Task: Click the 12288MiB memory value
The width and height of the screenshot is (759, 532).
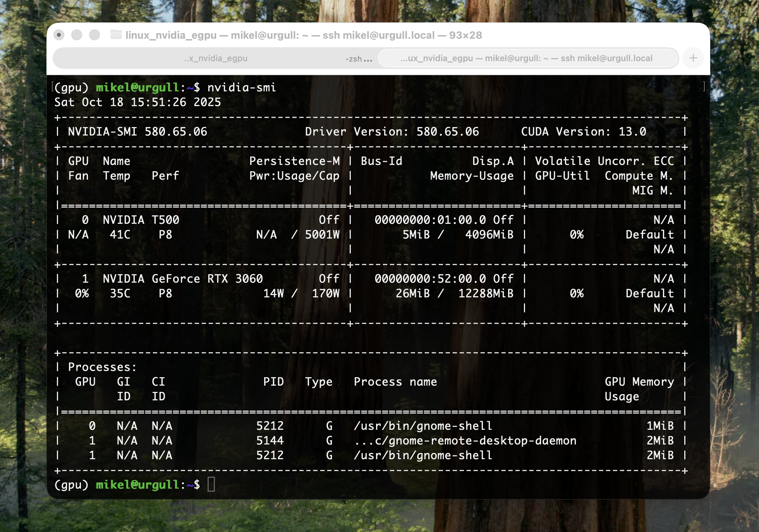Action: click(x=486, y=293)
